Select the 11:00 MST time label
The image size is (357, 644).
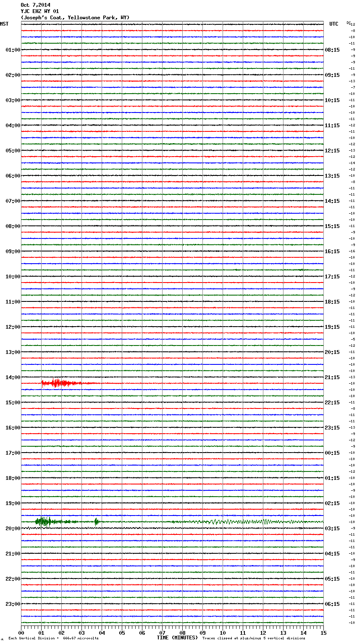(x=13, y=302)
